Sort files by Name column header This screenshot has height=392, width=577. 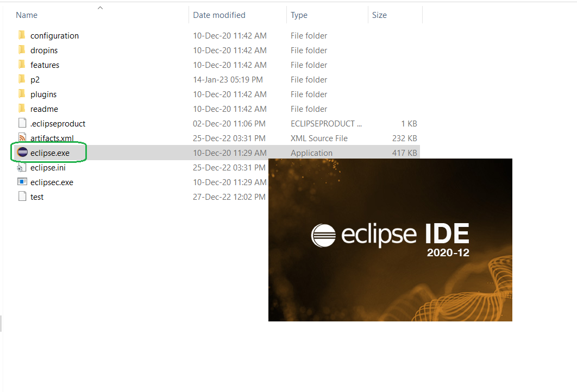tap(27, 15)
